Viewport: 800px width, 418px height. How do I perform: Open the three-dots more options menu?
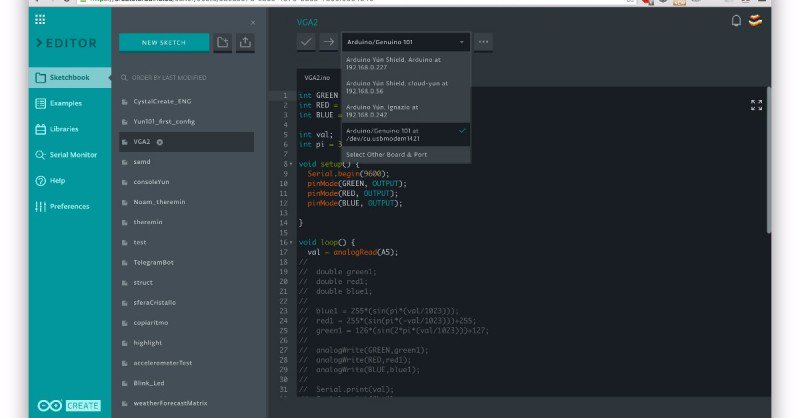click(x=483, y=42)
